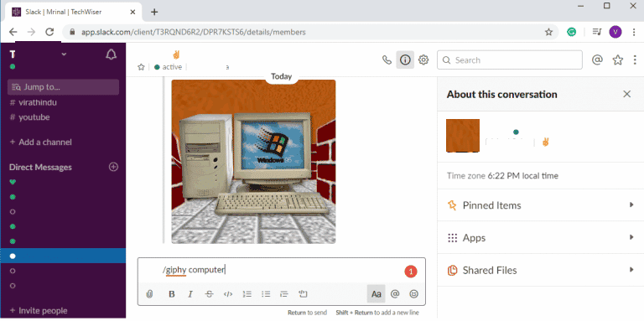Select Slack | Mrinal | TechWiser tab
This screenshot has height=321, width=644.
click(x=73, y=12)
